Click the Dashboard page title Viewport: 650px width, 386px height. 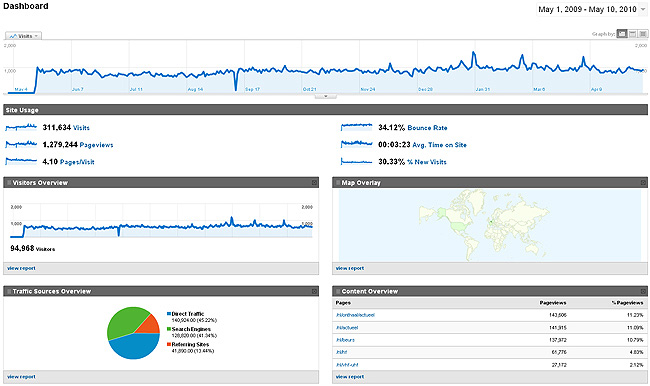tap(26, 6)
